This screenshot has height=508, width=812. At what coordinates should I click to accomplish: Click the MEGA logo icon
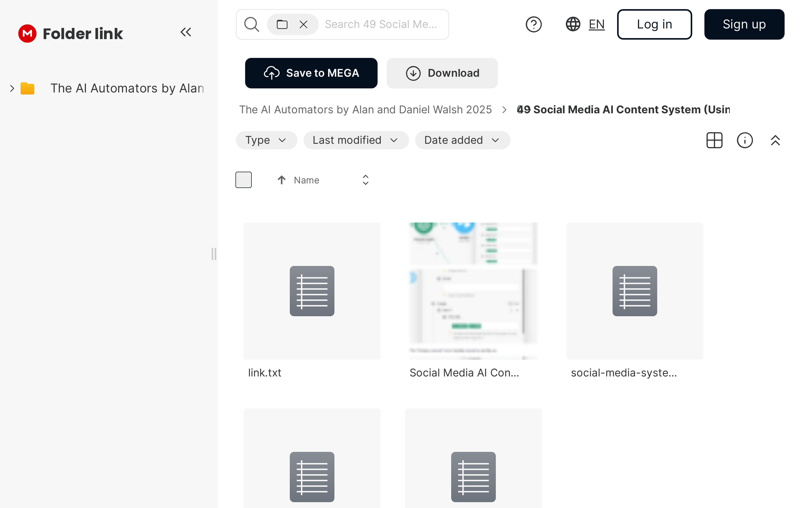(27, 33)
